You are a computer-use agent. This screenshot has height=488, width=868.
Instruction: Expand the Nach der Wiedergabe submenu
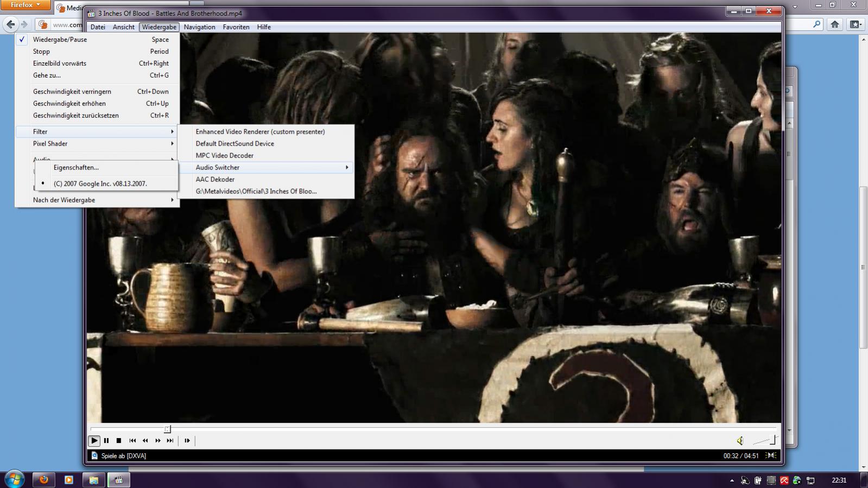[x=97, y=200]
